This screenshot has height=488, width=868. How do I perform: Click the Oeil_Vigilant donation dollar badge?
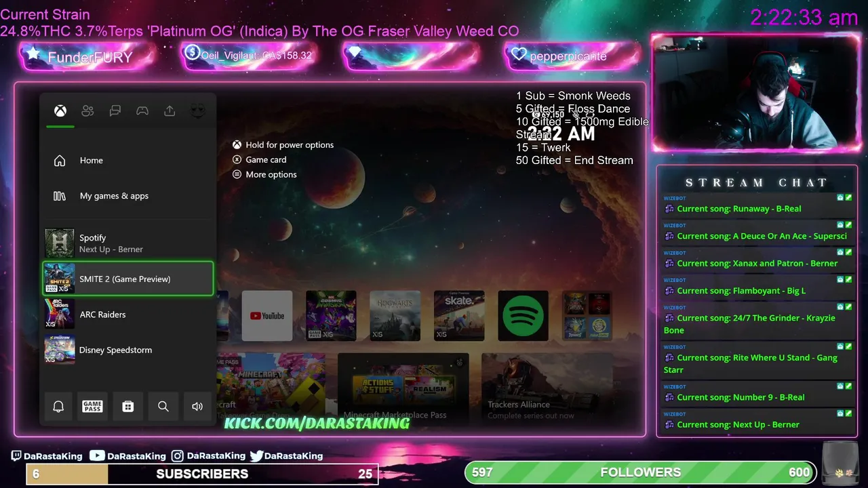pyautogui.click(x=248, y=56)
